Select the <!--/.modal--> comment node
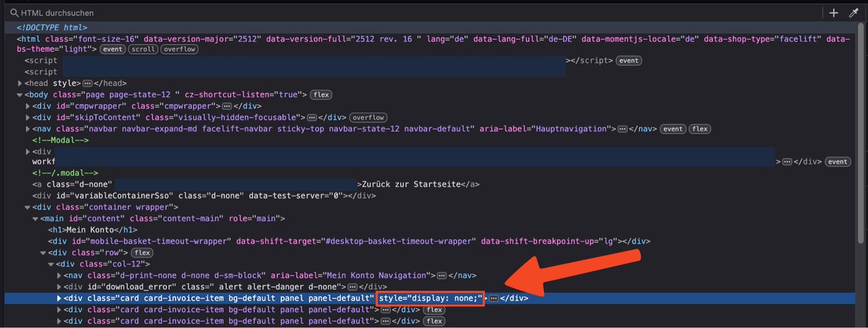 click(65, 174)
